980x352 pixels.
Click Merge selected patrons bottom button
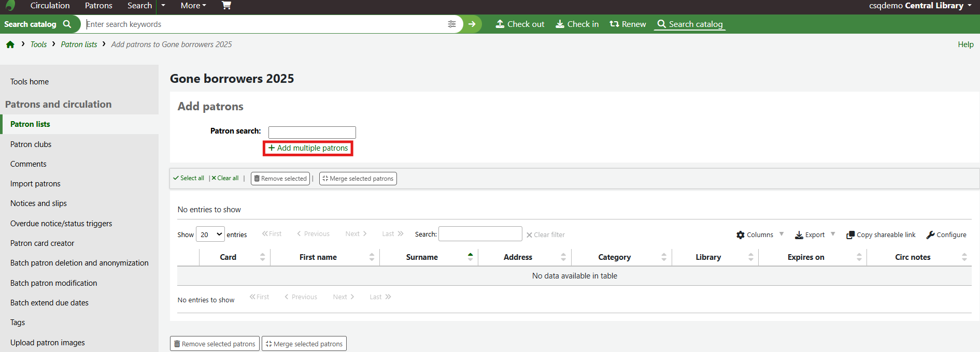point(304,344)
